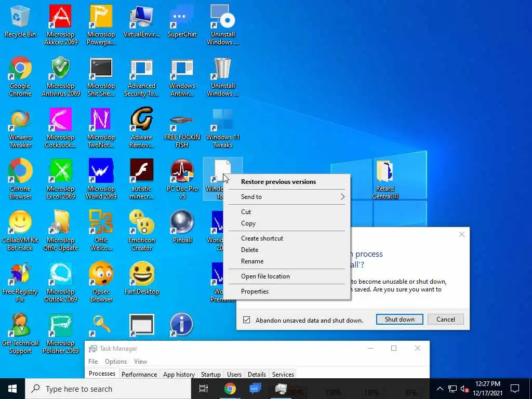Open Chrome from the taskbar
Image resolution: width=532 pixels, height=399 pixels.
point(230,389)
